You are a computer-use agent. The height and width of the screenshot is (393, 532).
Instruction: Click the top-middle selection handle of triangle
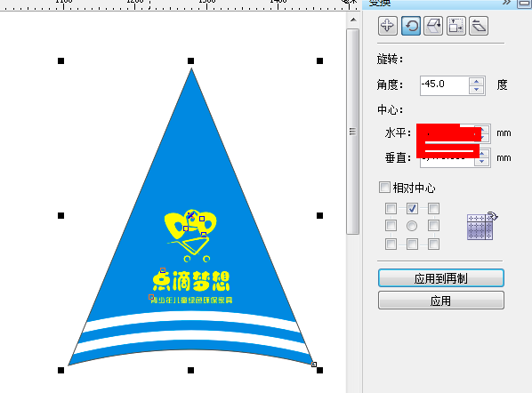tap(190, 61)
